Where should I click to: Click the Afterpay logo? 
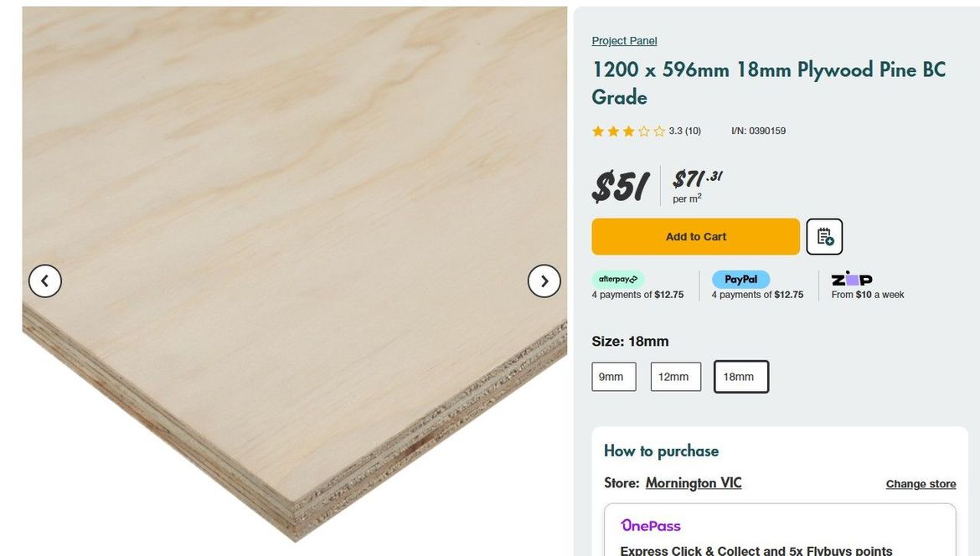(618, 280)
